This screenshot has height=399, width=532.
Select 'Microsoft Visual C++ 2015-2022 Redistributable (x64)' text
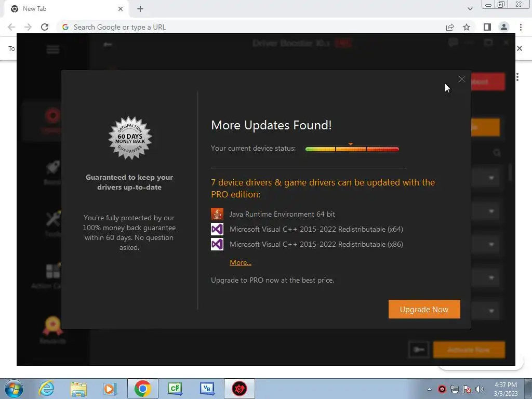tap(316, 229)
